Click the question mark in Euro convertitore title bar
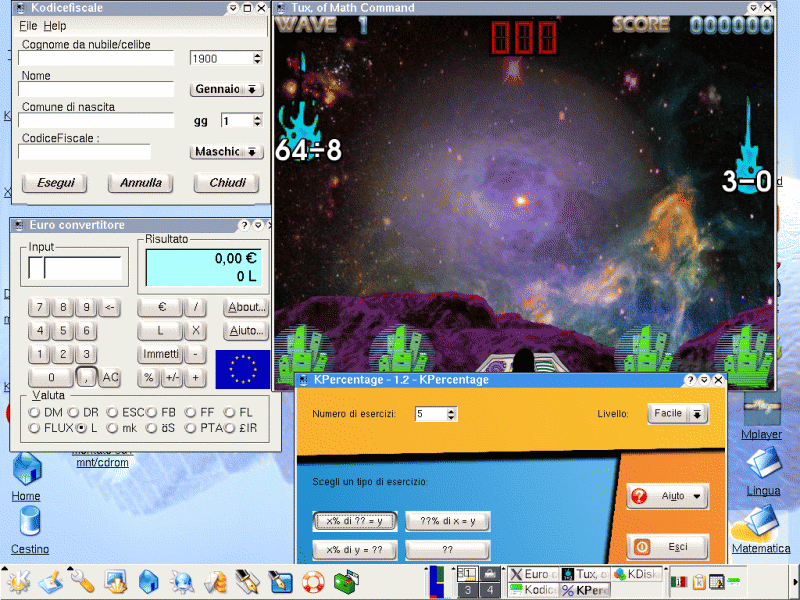The width and height of the screenshot is (800, 600). [244, 226]
